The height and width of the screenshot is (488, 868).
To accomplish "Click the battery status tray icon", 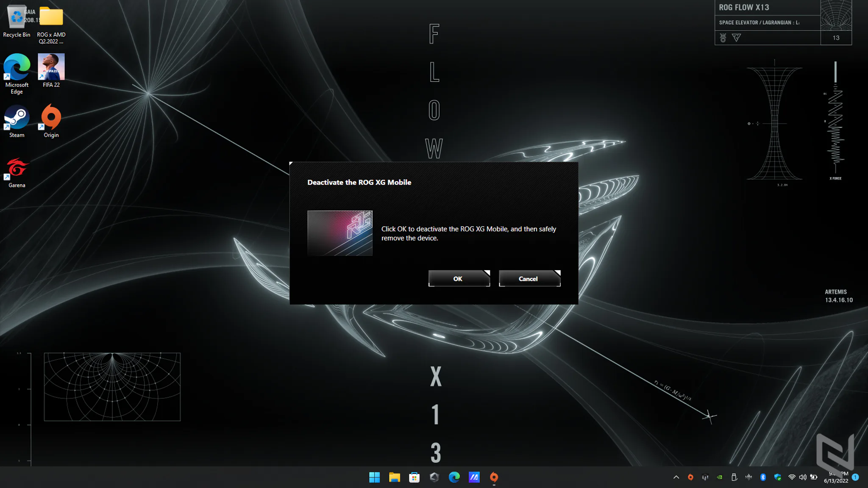I will point(814,477).
